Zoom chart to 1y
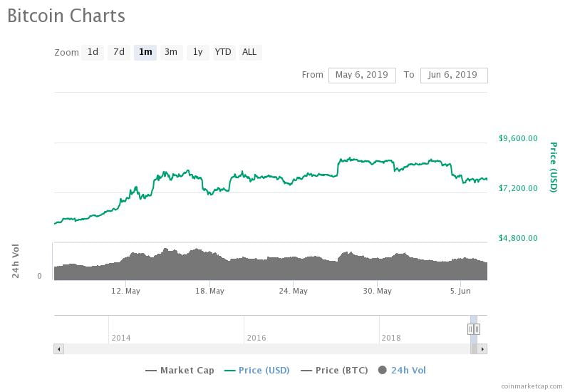The width and height of the screenshot is (570, 392). pos(197,52)
